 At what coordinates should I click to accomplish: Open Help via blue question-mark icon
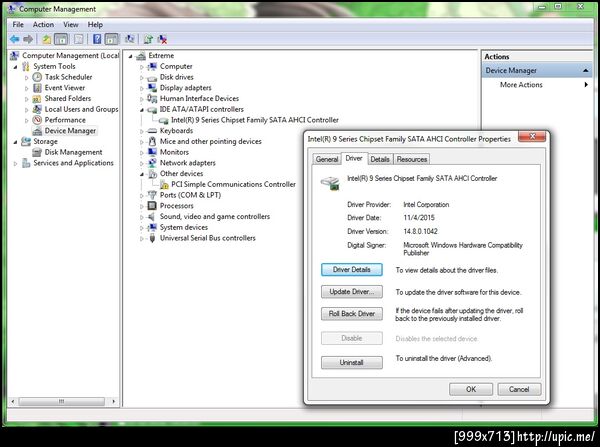(97, 39)
